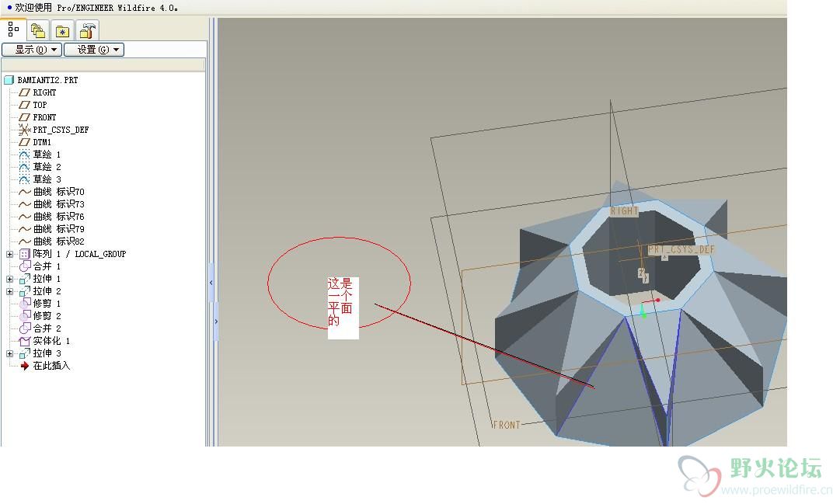
Task: Click the BAMIANTI2.PRT part icon
Action: point(9,80)
